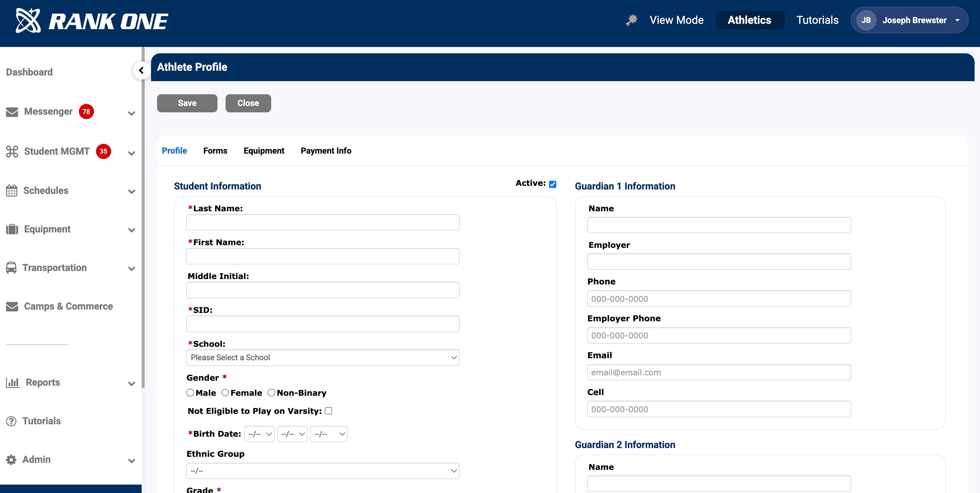Click the Tutorials question mark icon
The width and height of the screenshot is (980, 493).
point(11,421)
